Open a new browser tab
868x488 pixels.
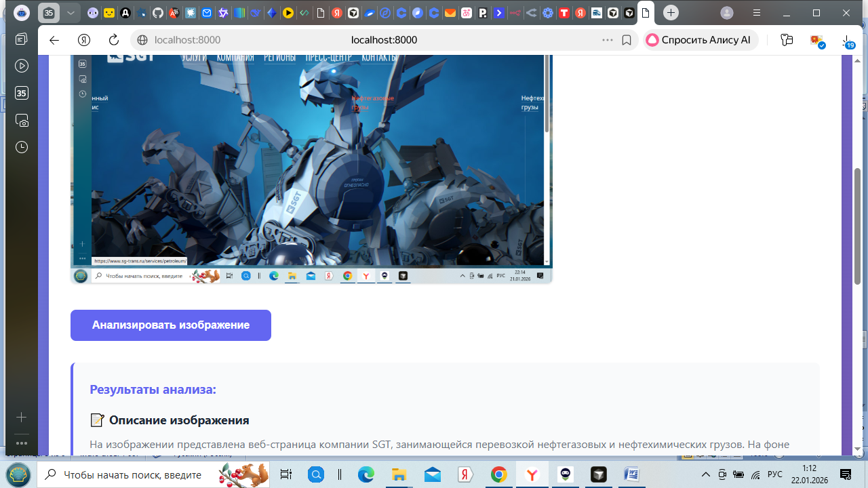[671, 13]
